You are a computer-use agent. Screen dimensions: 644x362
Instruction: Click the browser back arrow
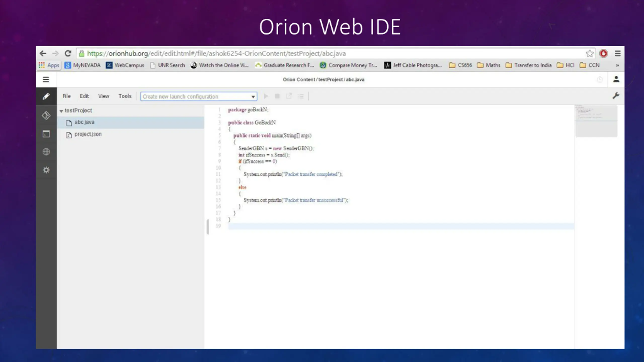[43, 53]
